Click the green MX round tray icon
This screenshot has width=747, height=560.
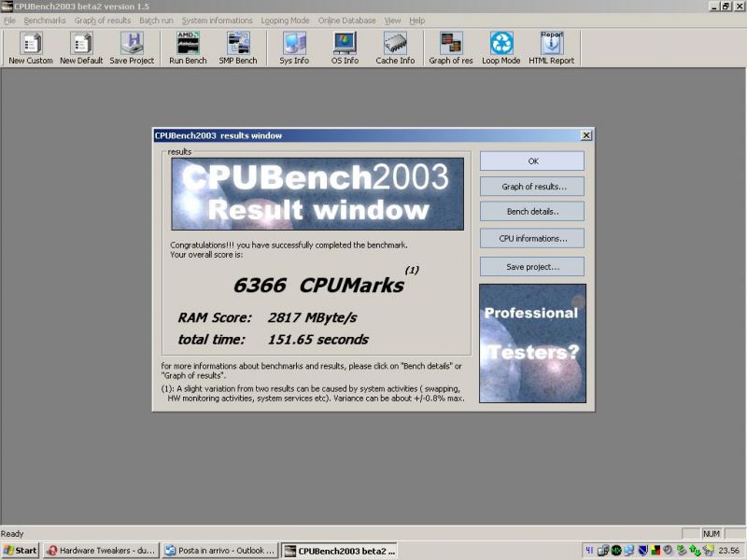(616, 551)
